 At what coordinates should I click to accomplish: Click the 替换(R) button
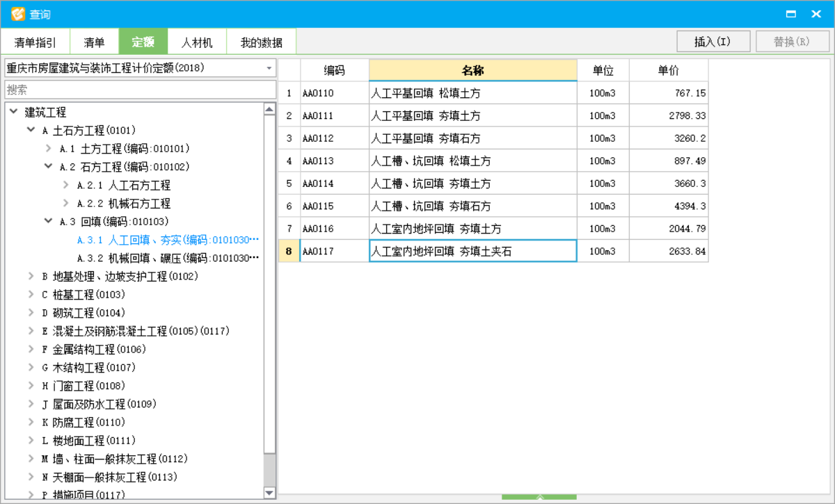click(793, 42)
